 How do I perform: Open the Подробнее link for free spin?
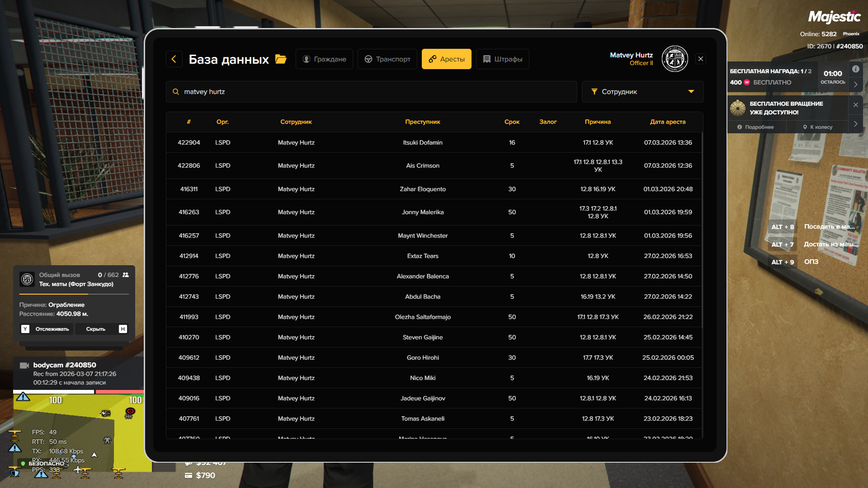pyautogui.click(x=755, y=127)
